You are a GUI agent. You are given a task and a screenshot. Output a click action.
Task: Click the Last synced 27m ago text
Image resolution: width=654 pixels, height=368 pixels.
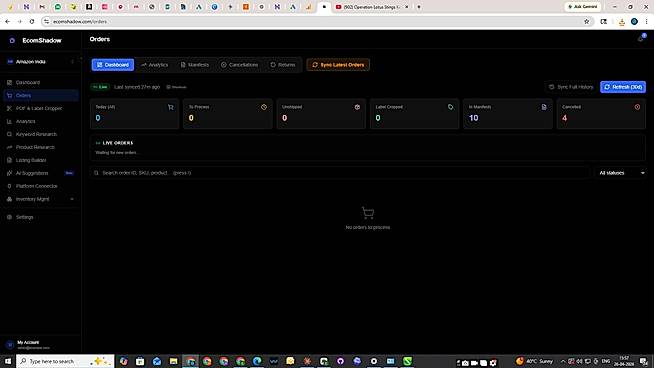(x=137, y=87)
